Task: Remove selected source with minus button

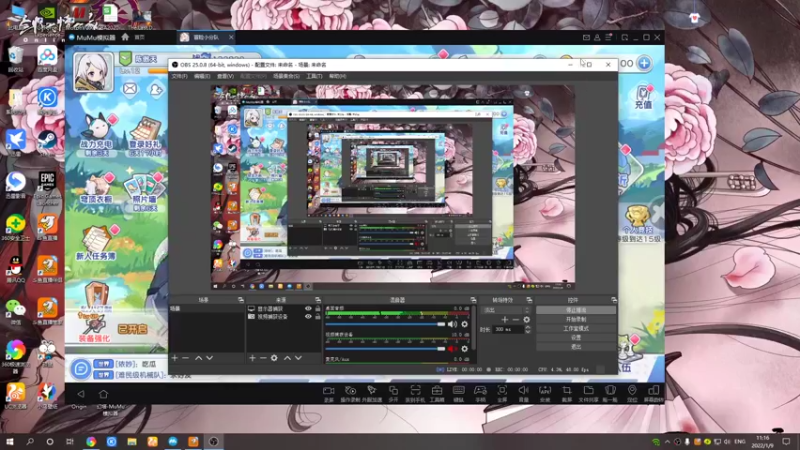Action: pyautogui.click(x=263, y=358)
